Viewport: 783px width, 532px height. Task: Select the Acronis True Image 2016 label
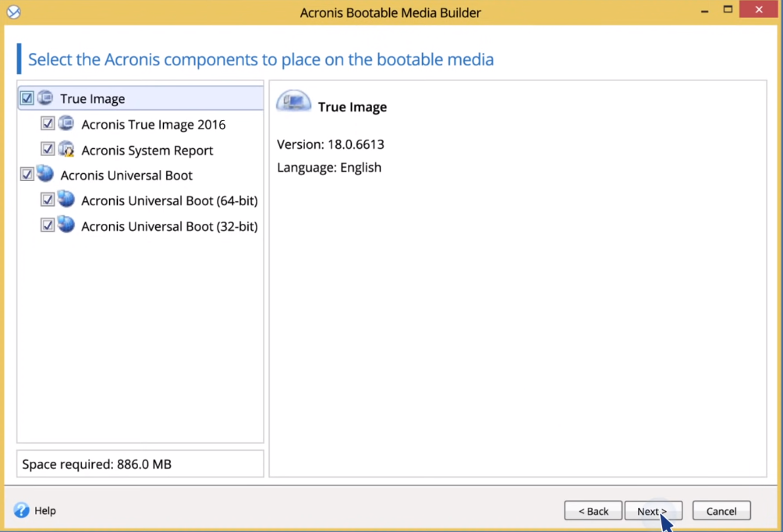(x=154, y=124)
